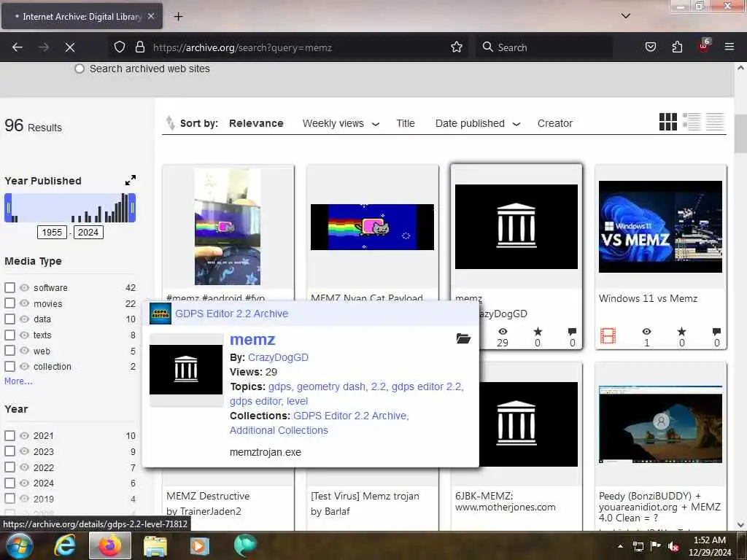Viewport: 747px width, 560px height.
Task: Toggle eye icon for software only
Action: tap(24, 287)
